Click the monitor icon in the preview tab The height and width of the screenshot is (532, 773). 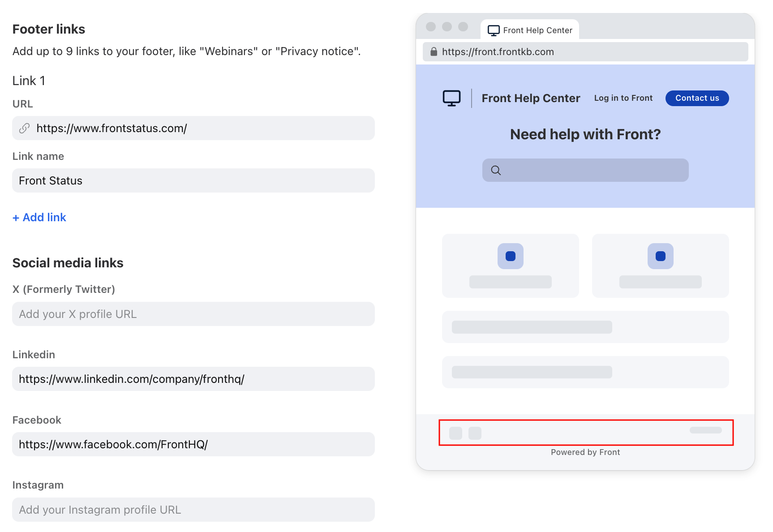tap(494, 30)
